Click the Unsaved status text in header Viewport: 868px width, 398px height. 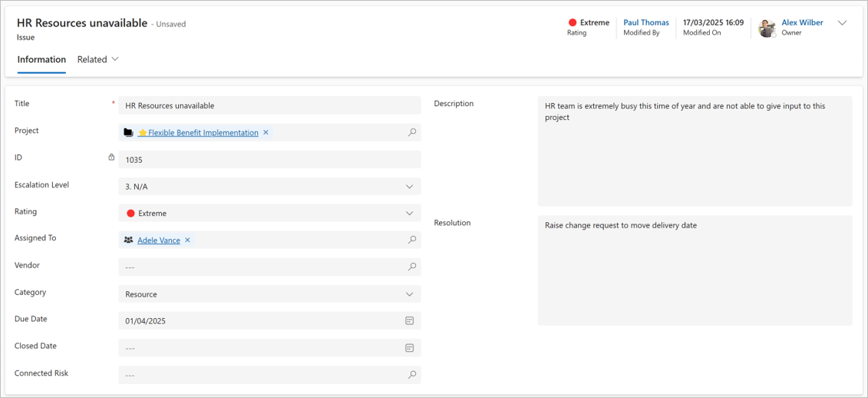pos(171,25)
